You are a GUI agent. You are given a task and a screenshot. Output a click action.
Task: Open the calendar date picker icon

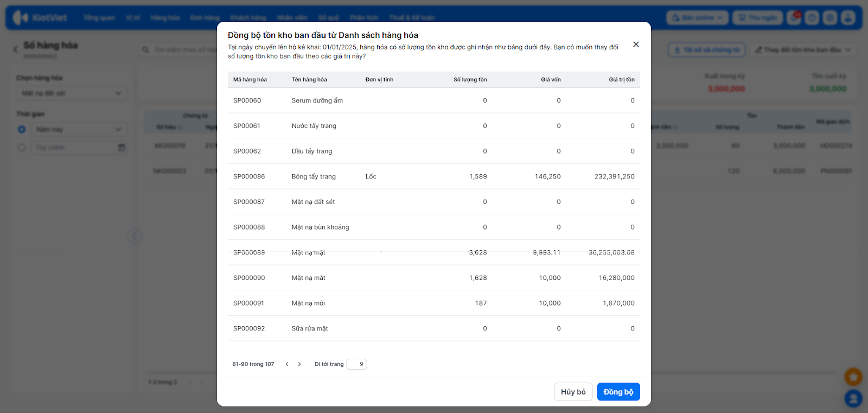(x=122, y=148)
